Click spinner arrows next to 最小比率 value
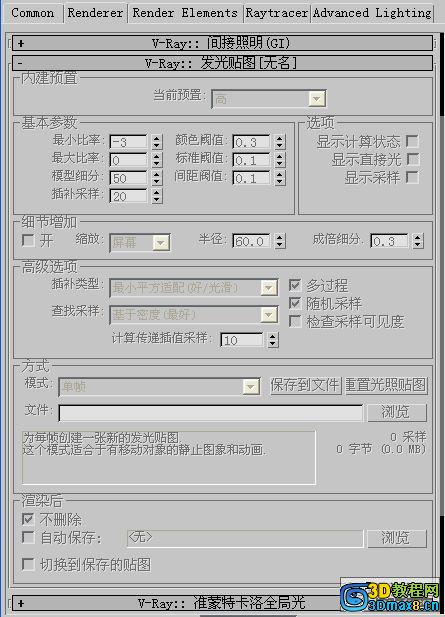This screenshot has width=445, height=617. click(157, 142)
